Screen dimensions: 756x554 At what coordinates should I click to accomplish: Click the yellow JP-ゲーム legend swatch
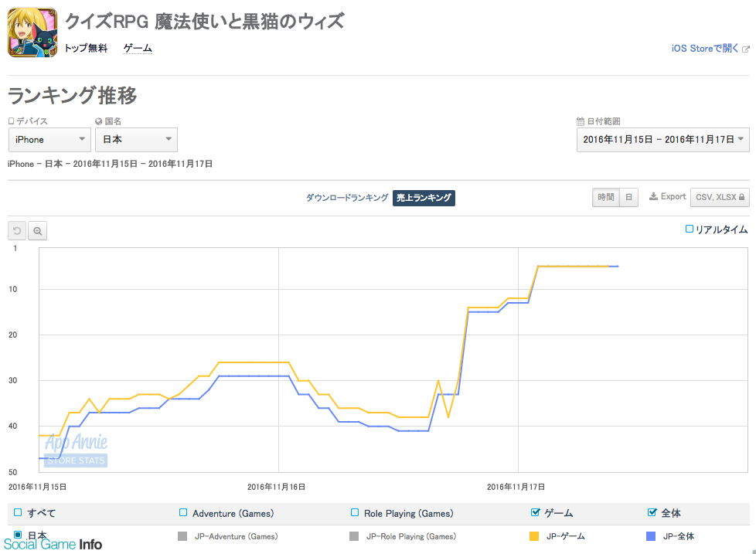click(x=534, y=536)
